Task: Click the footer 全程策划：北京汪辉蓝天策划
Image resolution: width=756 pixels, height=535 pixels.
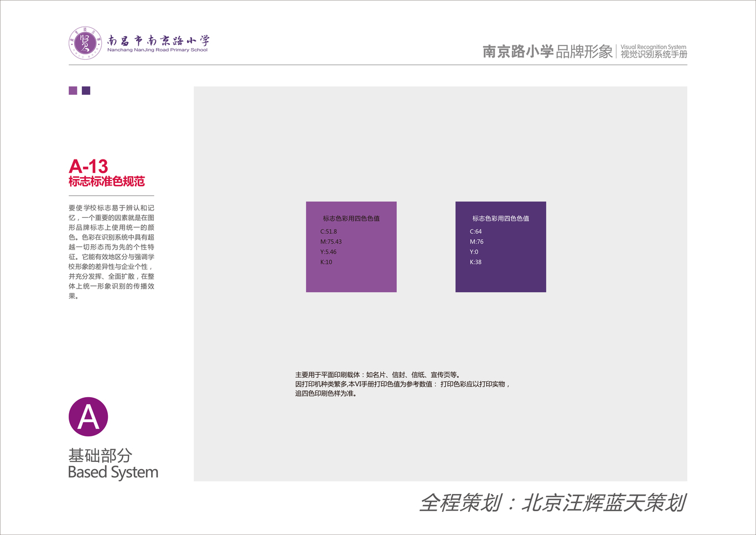Action: coord(553,503)
